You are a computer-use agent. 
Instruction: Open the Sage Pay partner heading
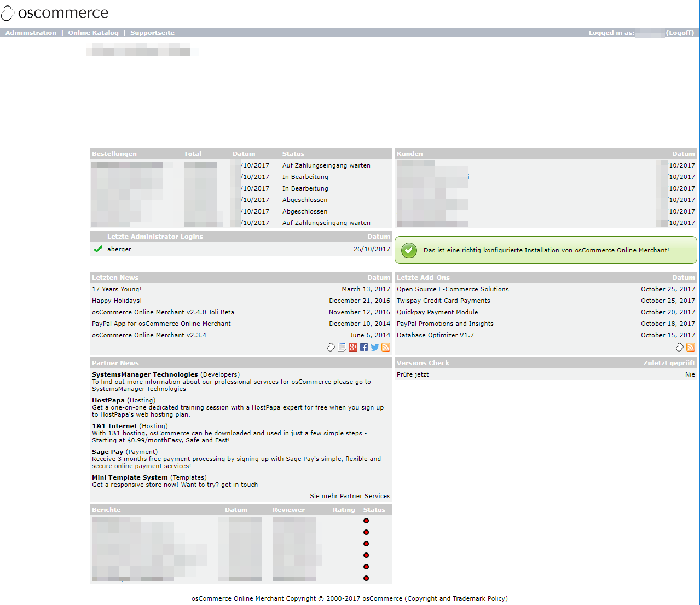pyautogui.click(x=108, y=452)
